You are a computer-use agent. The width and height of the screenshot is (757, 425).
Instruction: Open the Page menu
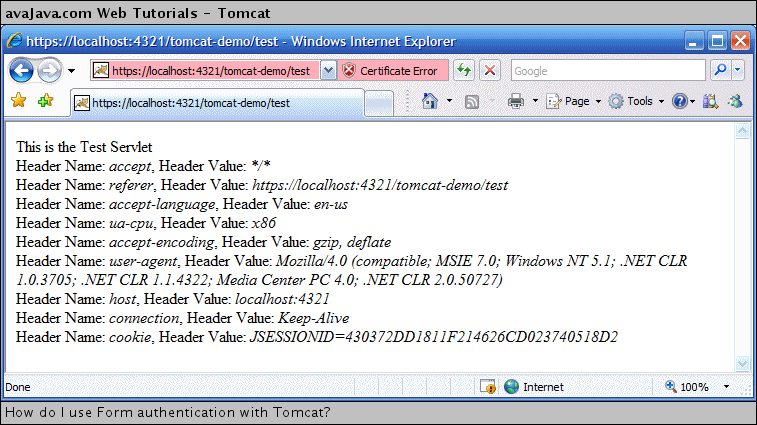[x=574, y=101]
